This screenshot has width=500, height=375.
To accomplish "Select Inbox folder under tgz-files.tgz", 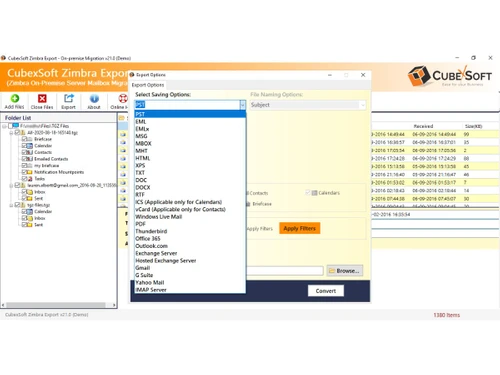I will pyautogui.click(x=40, y=218).
